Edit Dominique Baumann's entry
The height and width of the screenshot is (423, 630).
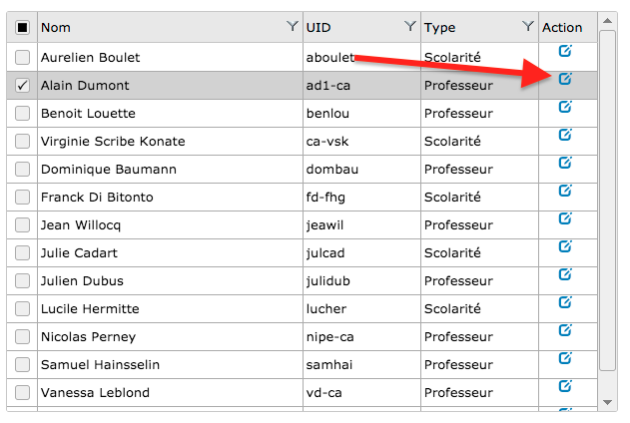click(x=565, y=163)
